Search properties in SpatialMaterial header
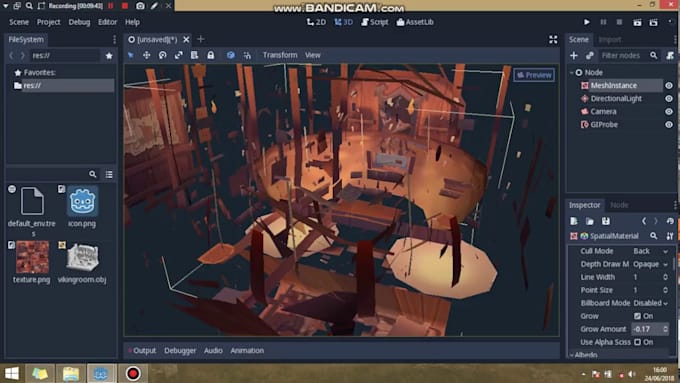The image size is (680, 383). 654,236
